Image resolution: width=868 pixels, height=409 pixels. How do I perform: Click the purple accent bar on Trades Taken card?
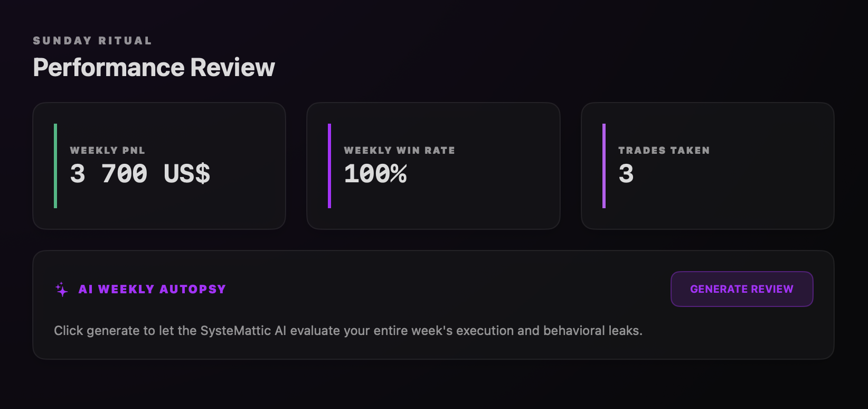[604, 166]
